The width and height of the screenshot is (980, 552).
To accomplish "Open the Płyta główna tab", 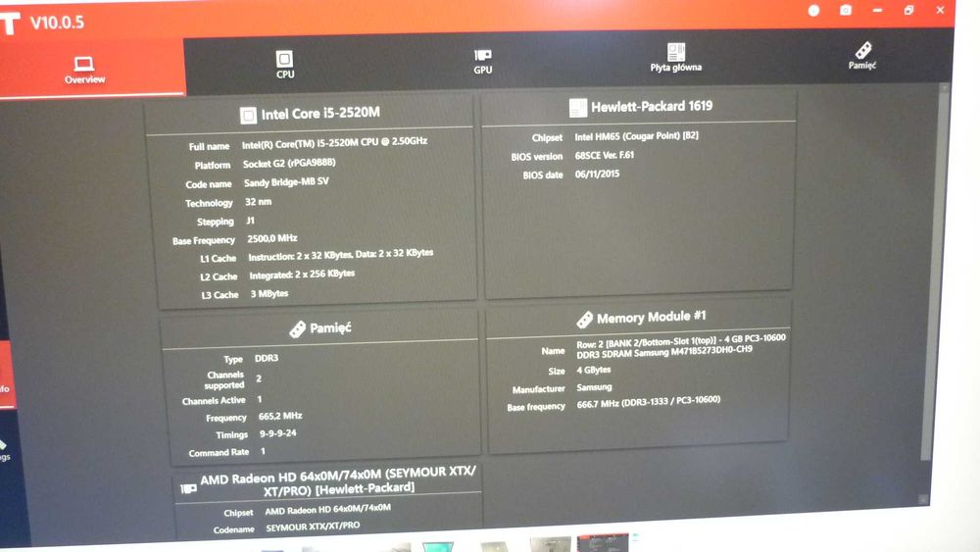I will pyautogui.click(x=675, y=58).
